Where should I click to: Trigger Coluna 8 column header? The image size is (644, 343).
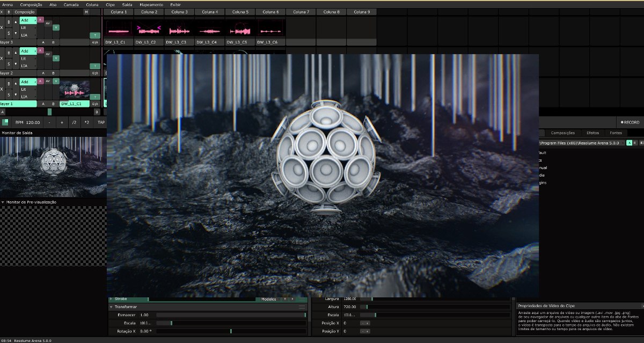click(331, 12)
